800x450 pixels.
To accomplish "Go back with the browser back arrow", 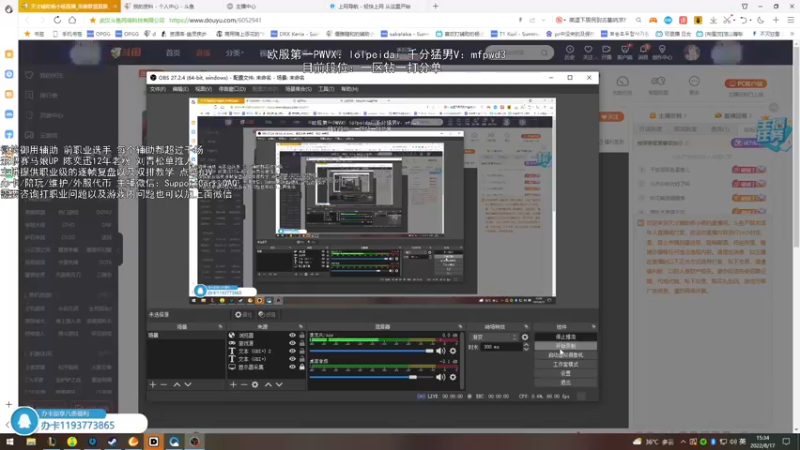I will tap(28, 20).
